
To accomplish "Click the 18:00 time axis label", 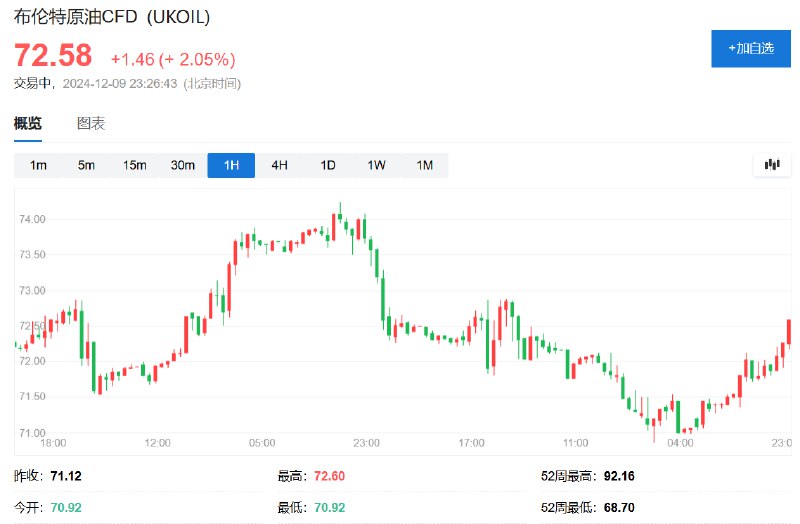I will point(53,443).
